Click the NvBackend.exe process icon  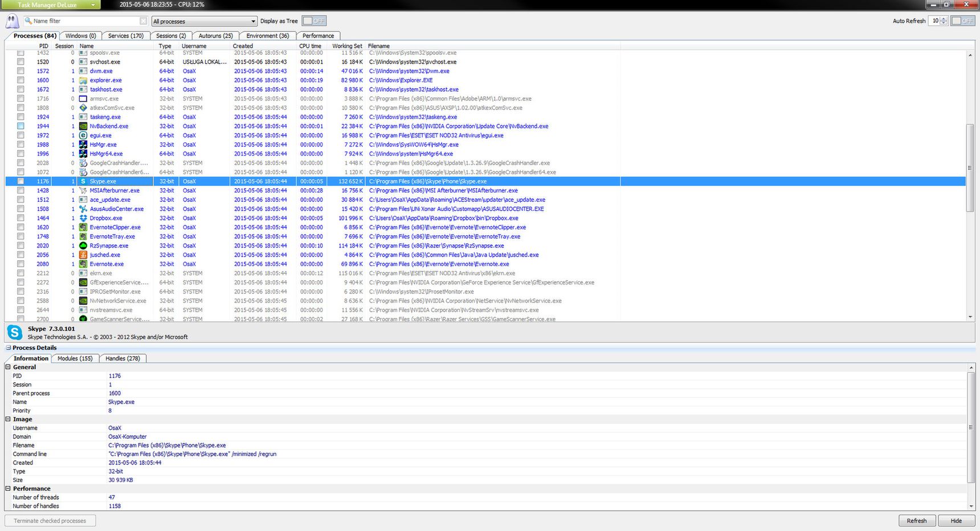click(83, 126)
